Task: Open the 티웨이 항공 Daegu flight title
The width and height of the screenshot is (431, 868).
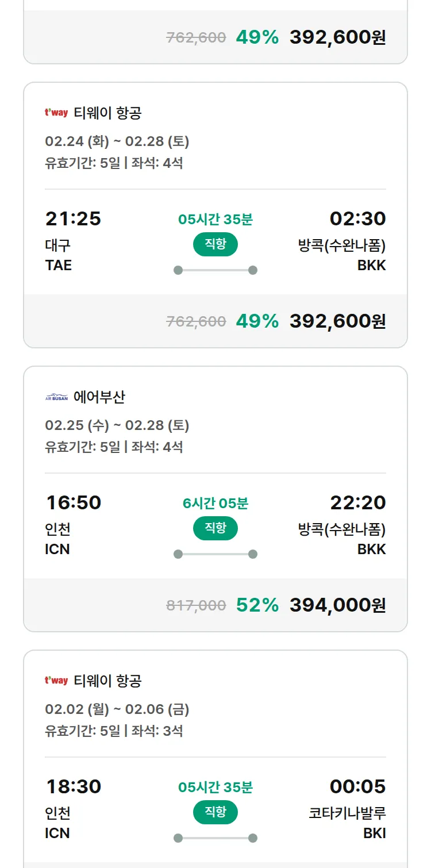Action: coord(107,113)
